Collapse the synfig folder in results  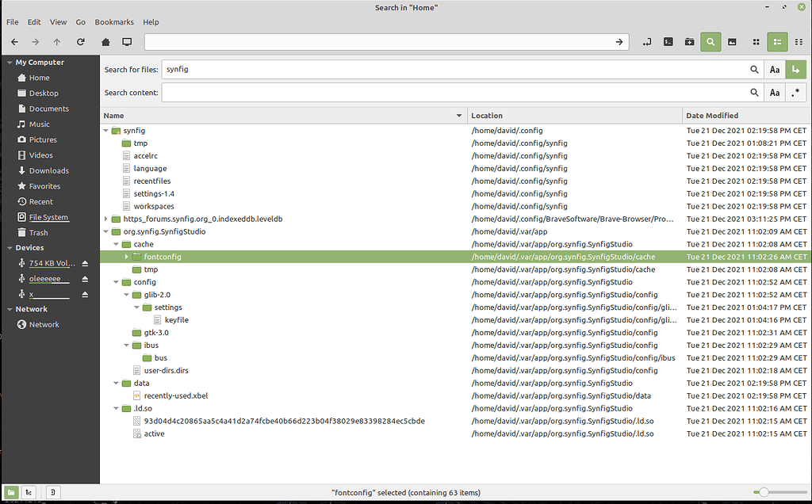[x=105, y=130]
